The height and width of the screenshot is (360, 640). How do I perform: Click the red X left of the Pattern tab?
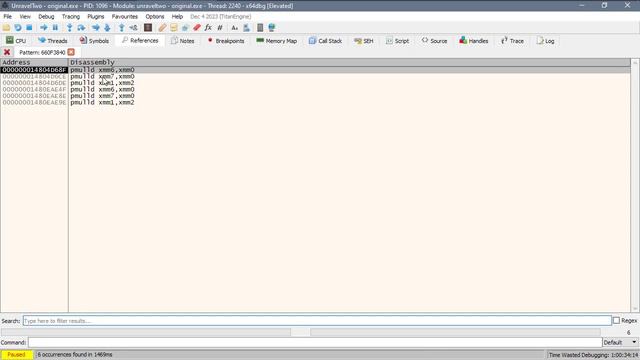click(7, 52)
